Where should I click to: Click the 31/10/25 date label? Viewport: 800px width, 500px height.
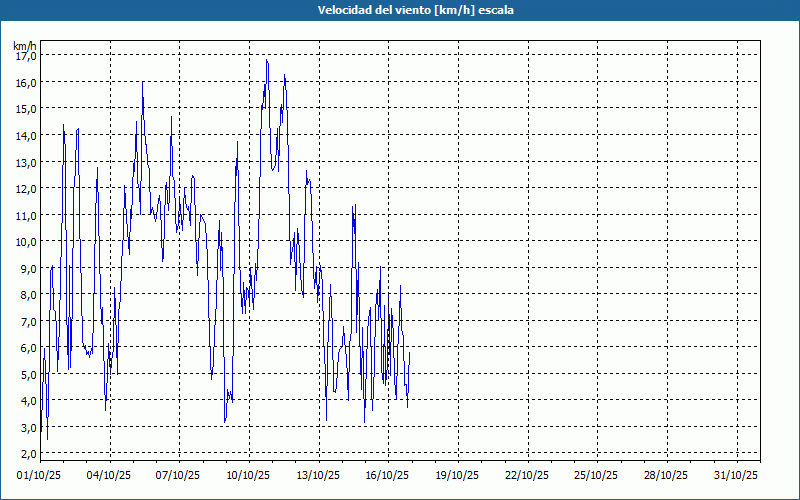[736, 475]
